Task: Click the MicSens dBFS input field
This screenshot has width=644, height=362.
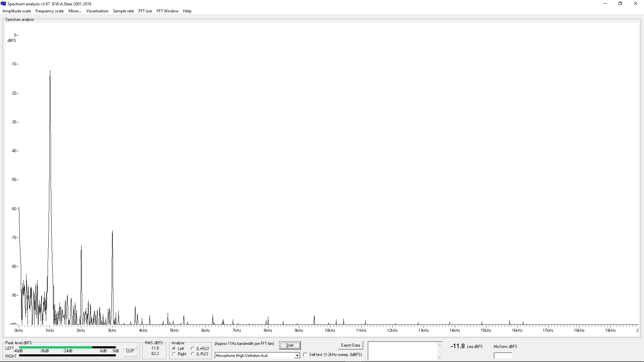Action: tap(503, 356)
